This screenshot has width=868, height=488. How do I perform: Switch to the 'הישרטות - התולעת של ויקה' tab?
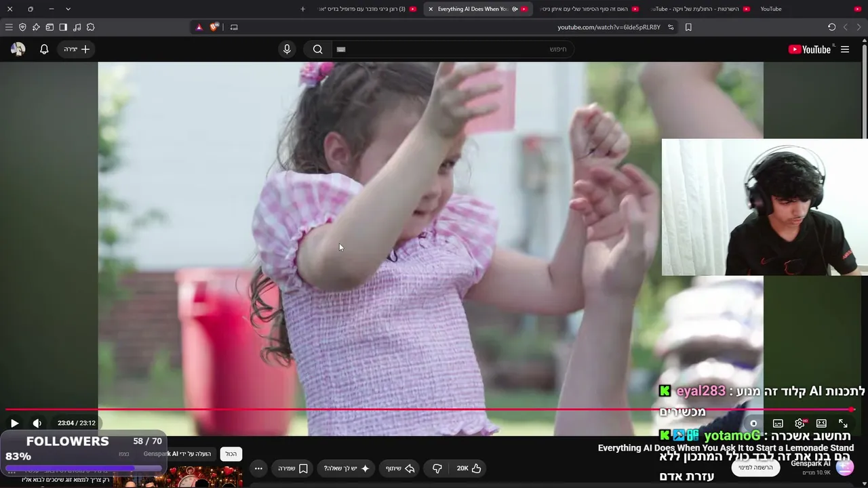click(700, 9)
